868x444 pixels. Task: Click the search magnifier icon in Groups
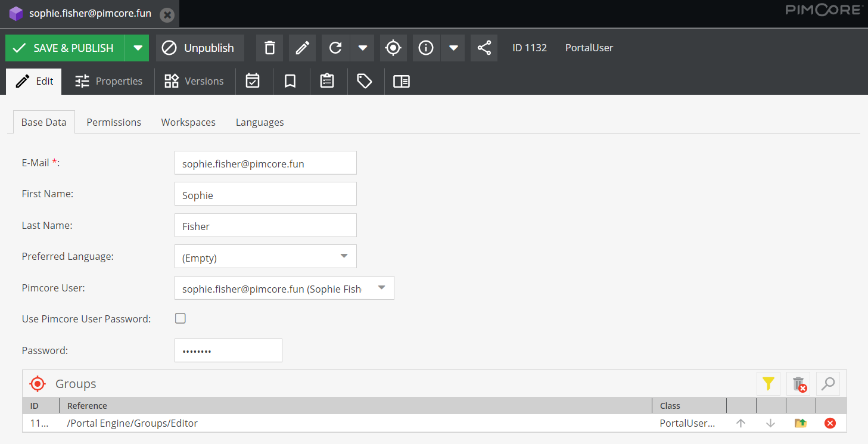click(828, 384)
